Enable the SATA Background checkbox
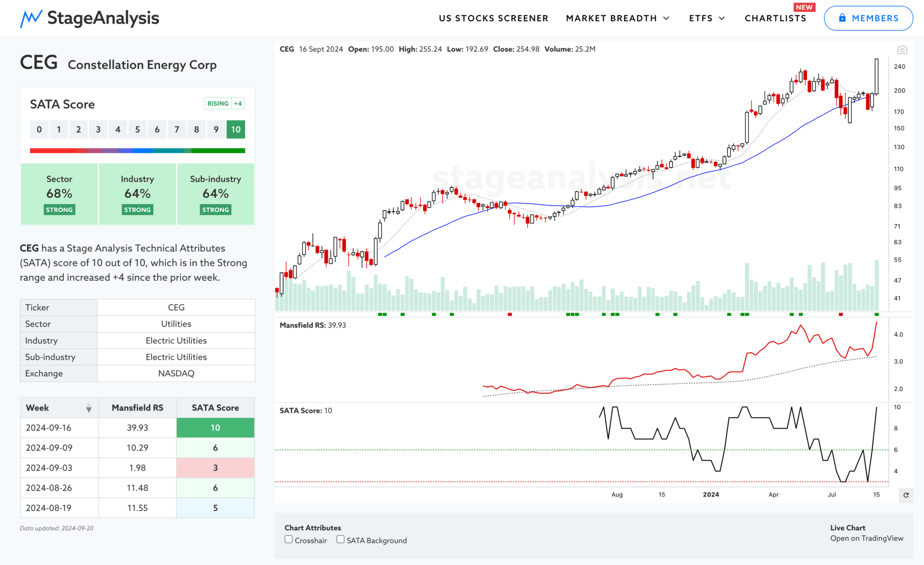 pos(341,539)
